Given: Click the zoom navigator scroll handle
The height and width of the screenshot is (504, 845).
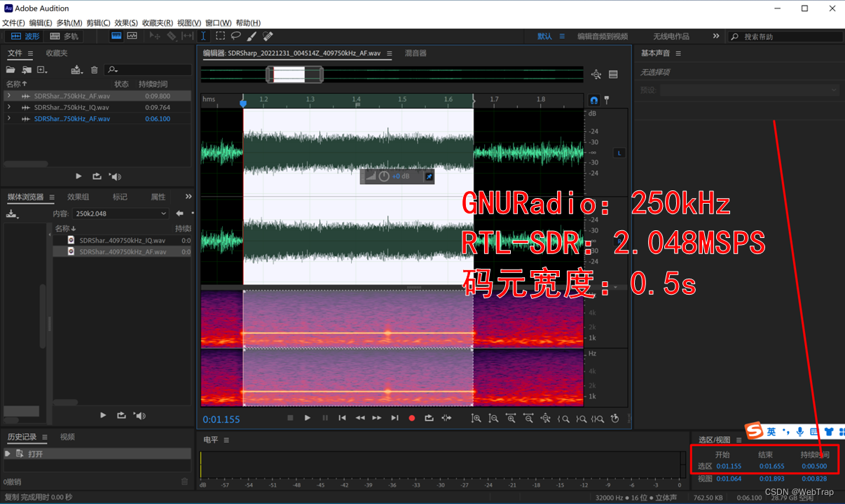Looking at the screenshot, I should tap(294, 75).
